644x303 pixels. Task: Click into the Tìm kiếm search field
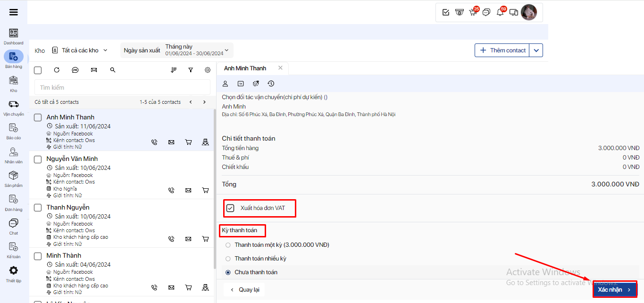[122, 87]
